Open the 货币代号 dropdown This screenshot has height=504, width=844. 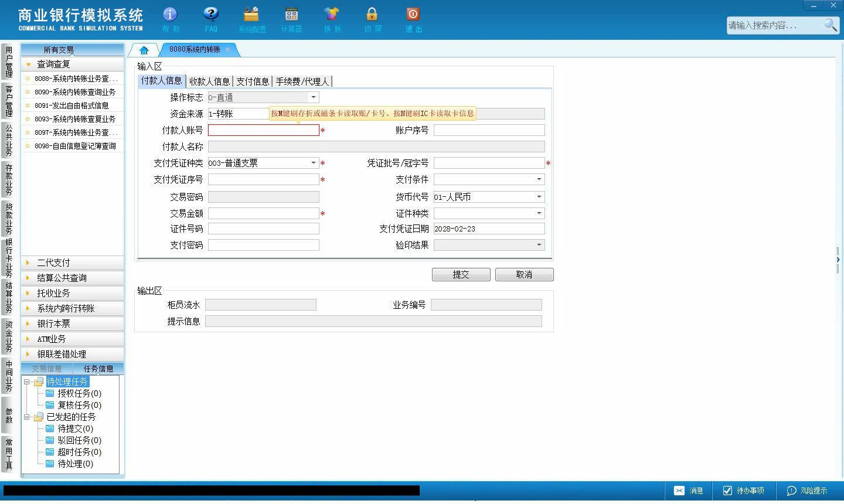pyautogui.click(x=539, y=197)
